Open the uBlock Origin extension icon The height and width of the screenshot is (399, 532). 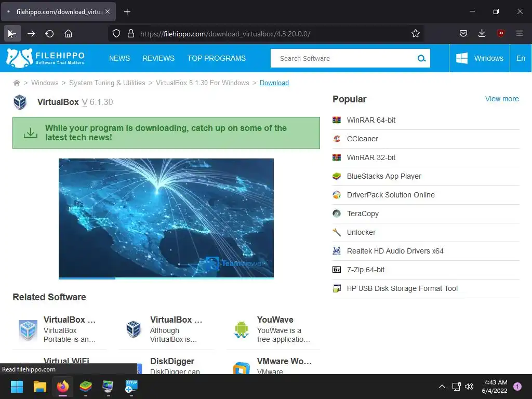(500, 33)
